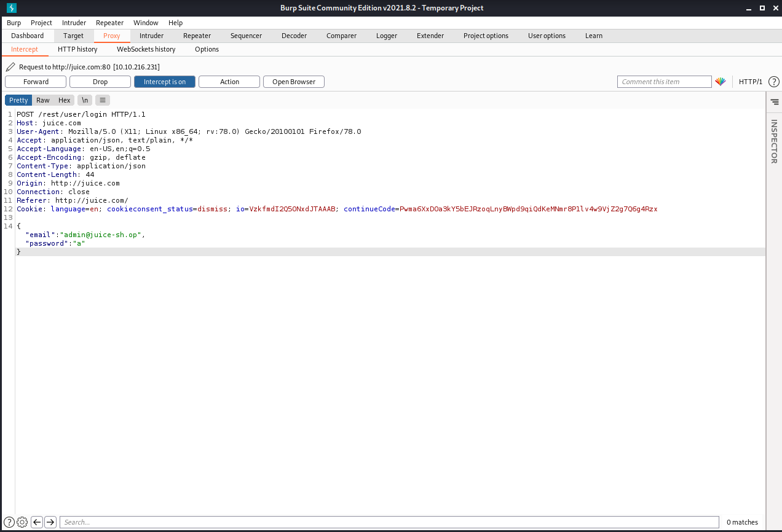Switch to the Sequencer tab
This screenshot has height=532, width=782.
pyautogui.click(x=246, y=36)
